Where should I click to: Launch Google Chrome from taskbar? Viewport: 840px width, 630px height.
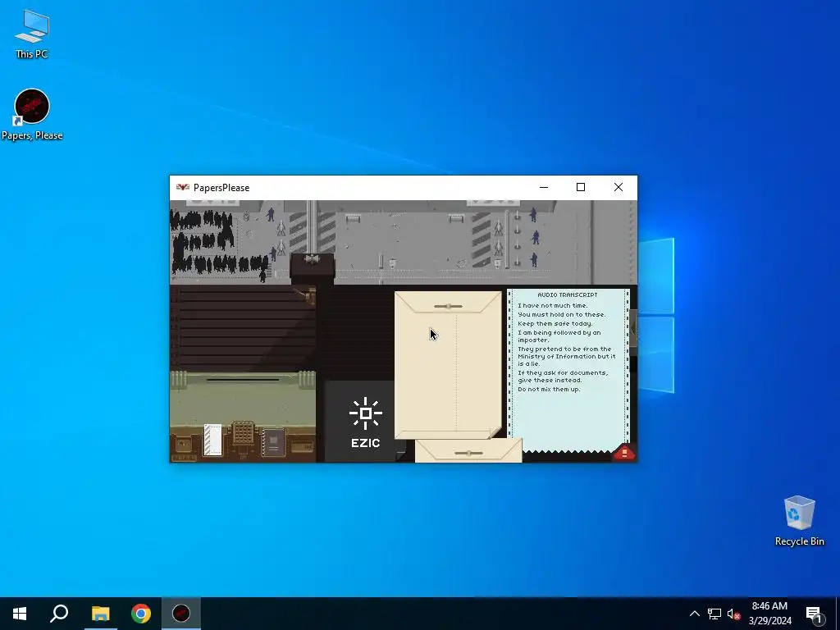141,614
